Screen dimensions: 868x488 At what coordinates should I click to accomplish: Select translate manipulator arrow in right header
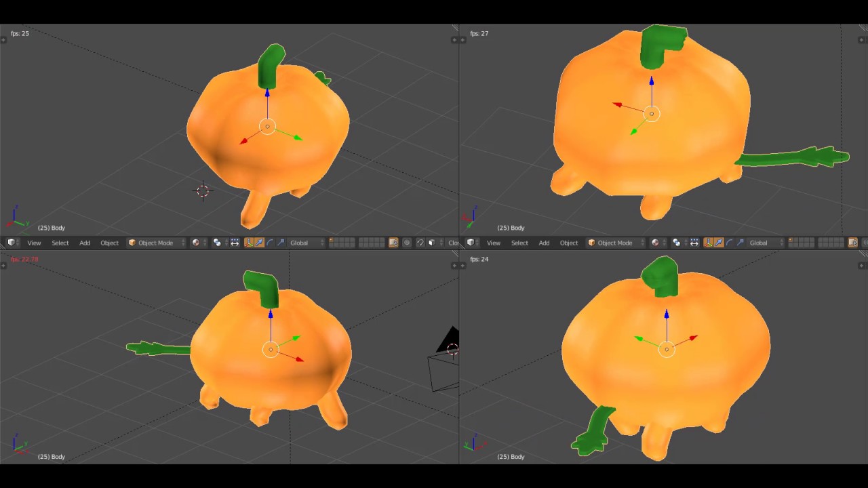point(719,243)
